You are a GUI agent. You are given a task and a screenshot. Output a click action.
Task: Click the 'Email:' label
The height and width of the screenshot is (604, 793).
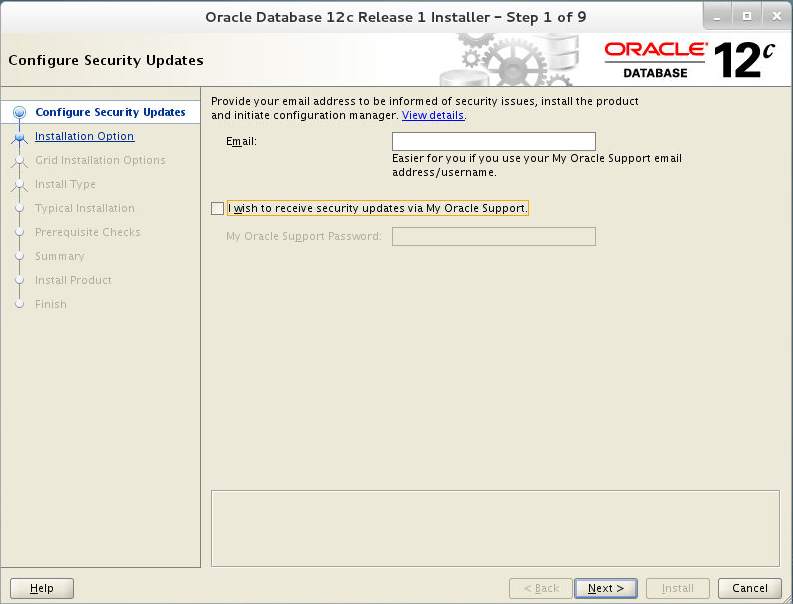[241, 141]
